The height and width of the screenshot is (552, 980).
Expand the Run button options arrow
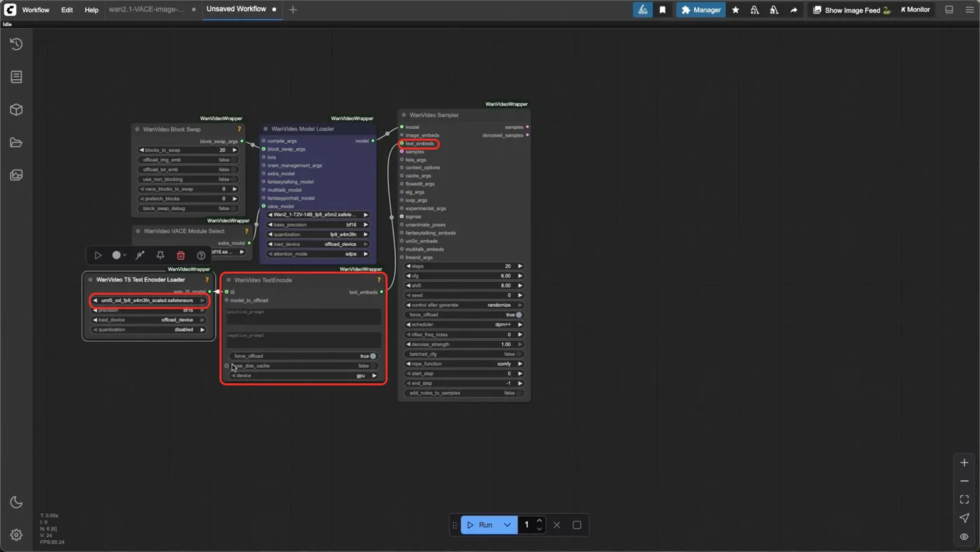507,525
